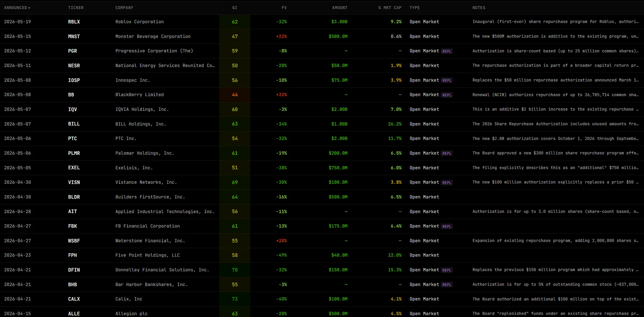644x317 pixels.
Task: Click the +22% FV value for MNST
Action: pos(281,37)
